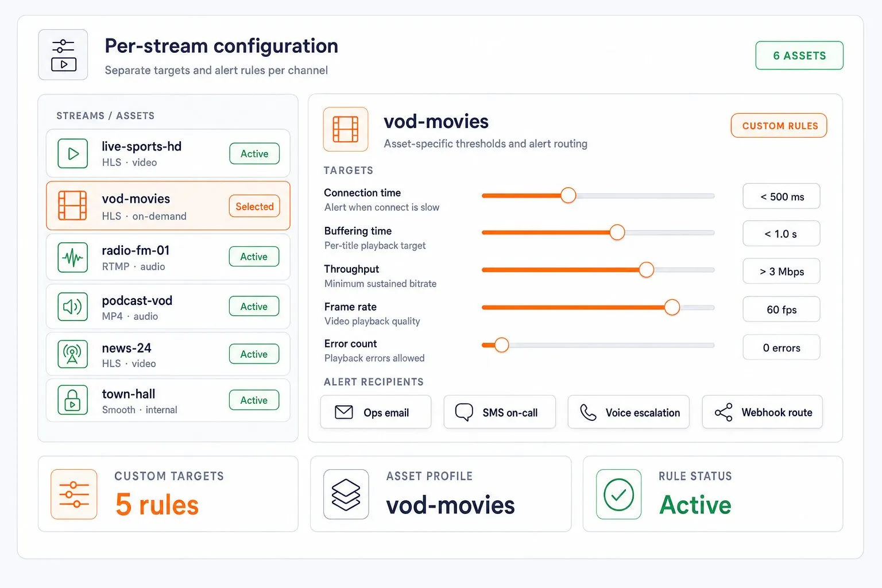Click the Asset Profile layers icon
882x588 pixels.
point(346,494)
